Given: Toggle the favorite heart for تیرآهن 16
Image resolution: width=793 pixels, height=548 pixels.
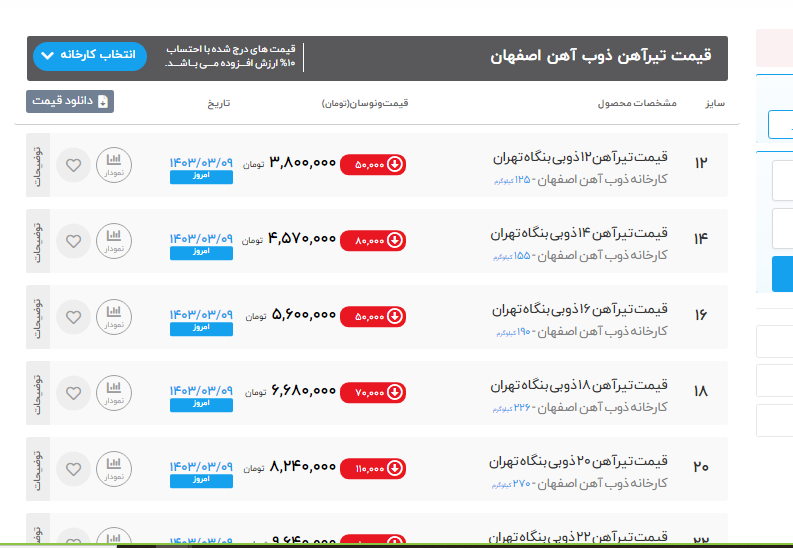Looking at the screenshot, I should tap(73, 317).
